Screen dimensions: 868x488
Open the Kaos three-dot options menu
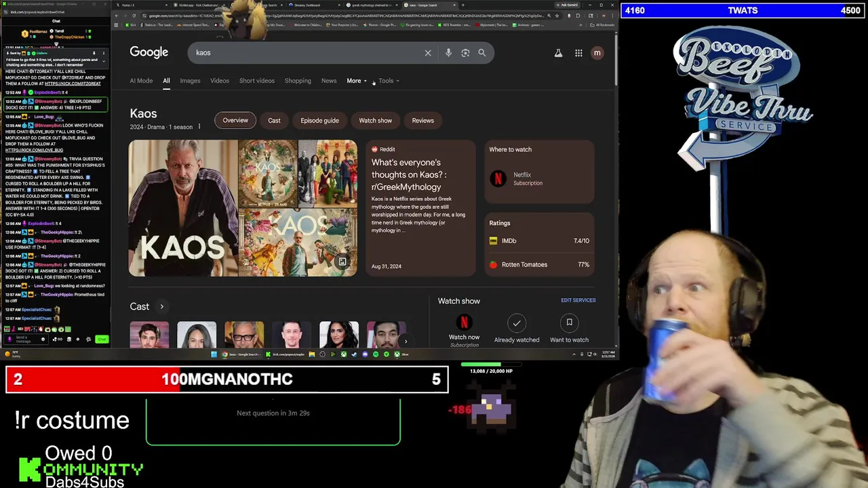tap(199, 127)
